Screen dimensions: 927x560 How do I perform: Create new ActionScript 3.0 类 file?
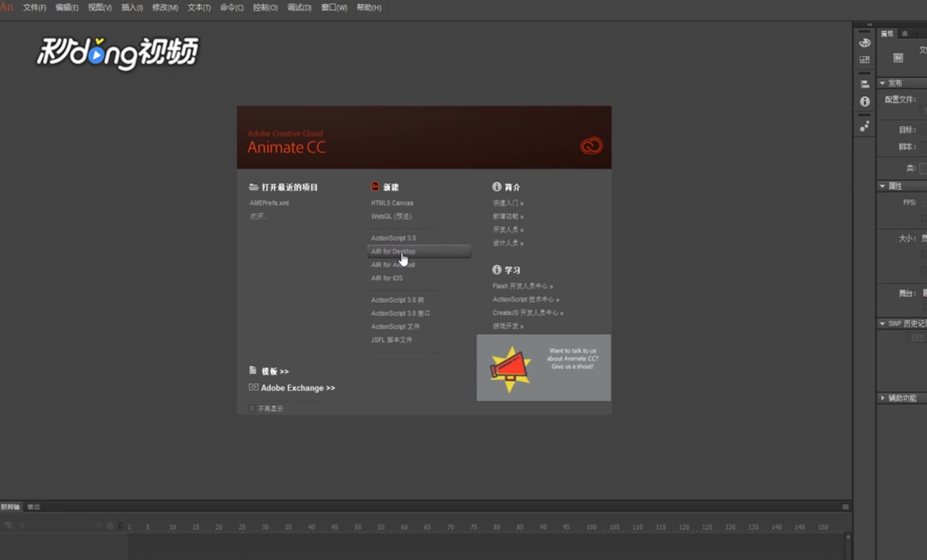(397, 299)
